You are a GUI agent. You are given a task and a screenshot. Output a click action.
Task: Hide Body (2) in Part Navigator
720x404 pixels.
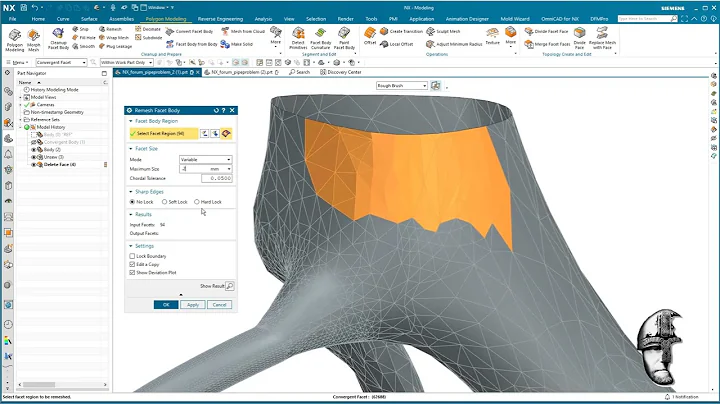coord(34,150)
